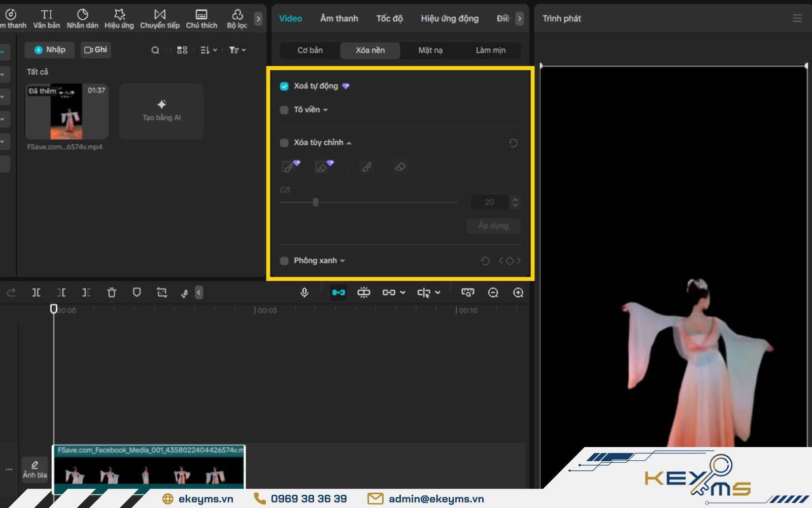This screenshot has height=508, width=812.
Task: Open the Chuyển tiếp transitions icon
Action: [x=160, y=18]
